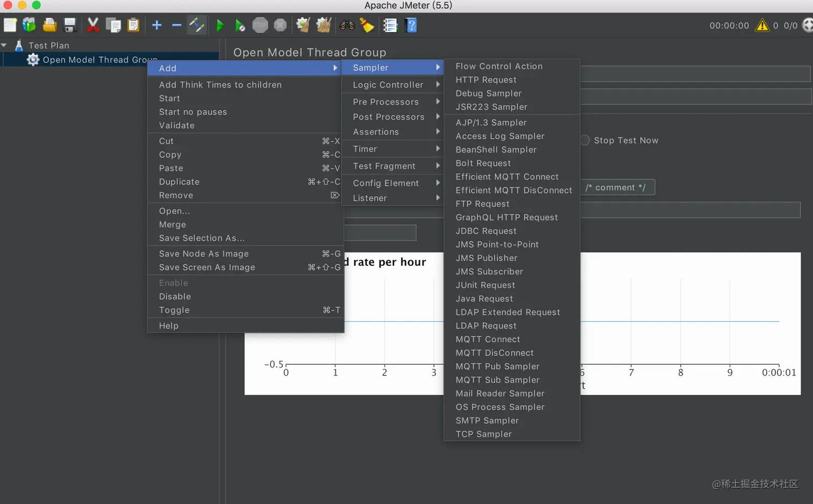
Task: Select JSR223 Sampler entry
Action: click(x=512, y=107)
